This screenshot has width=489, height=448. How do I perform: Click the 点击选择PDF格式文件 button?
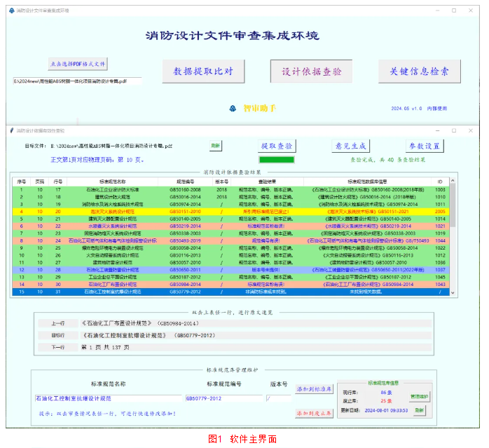coord(78,64)
